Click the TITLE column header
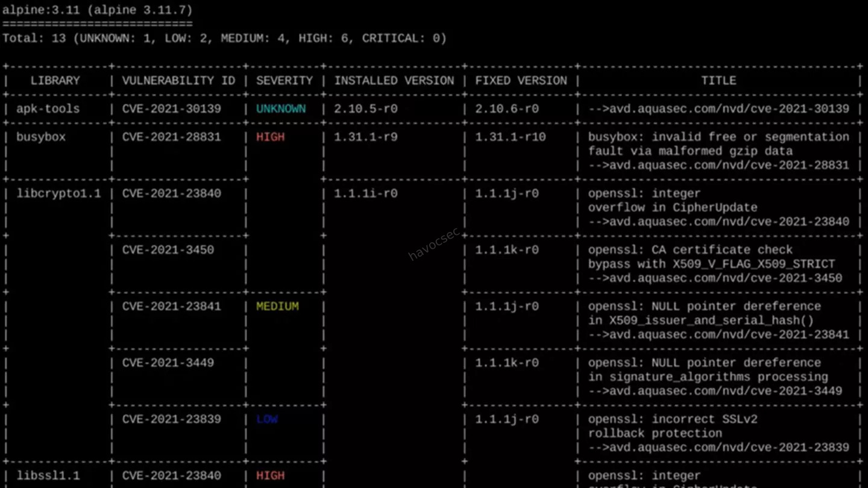 719,81
